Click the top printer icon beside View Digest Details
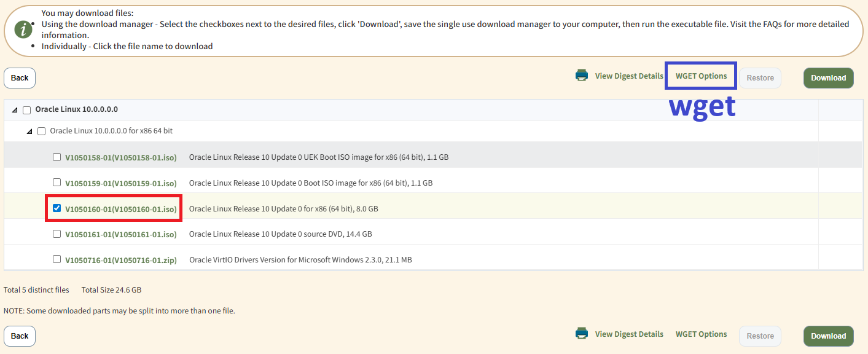 (x=582, y=76)
